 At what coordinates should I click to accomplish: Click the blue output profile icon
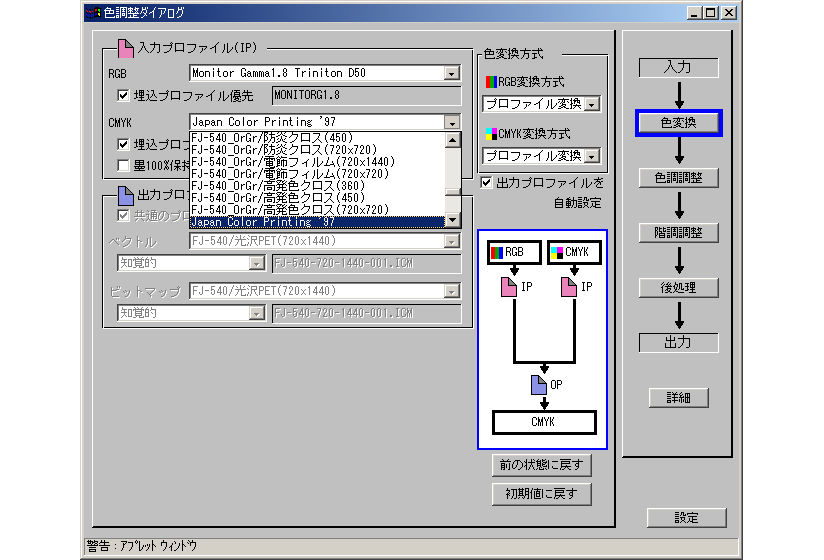pos(125,195)
